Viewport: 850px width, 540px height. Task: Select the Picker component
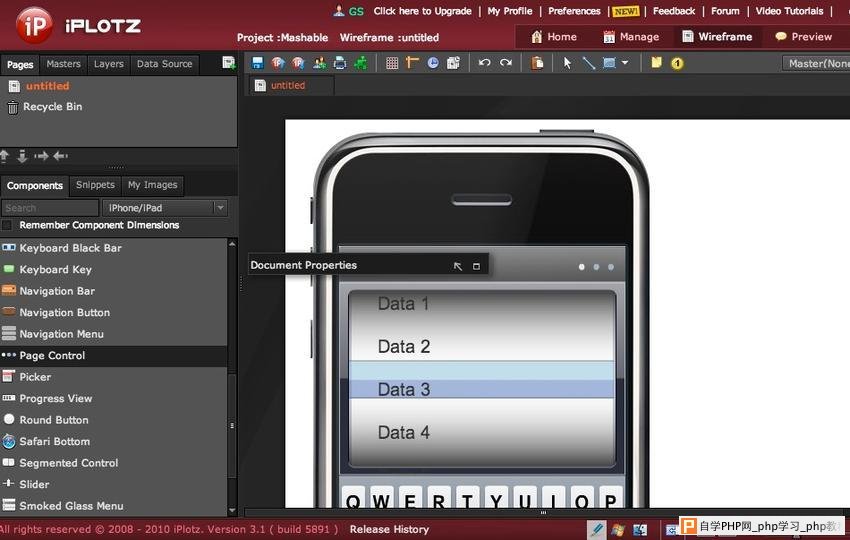coord(114,377)
